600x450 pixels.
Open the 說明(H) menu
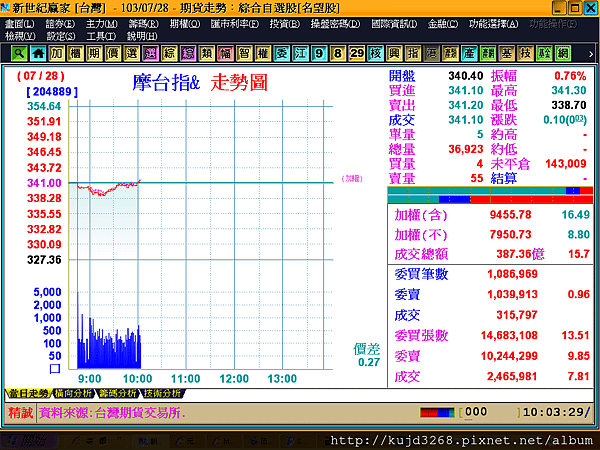coord(142,36)
